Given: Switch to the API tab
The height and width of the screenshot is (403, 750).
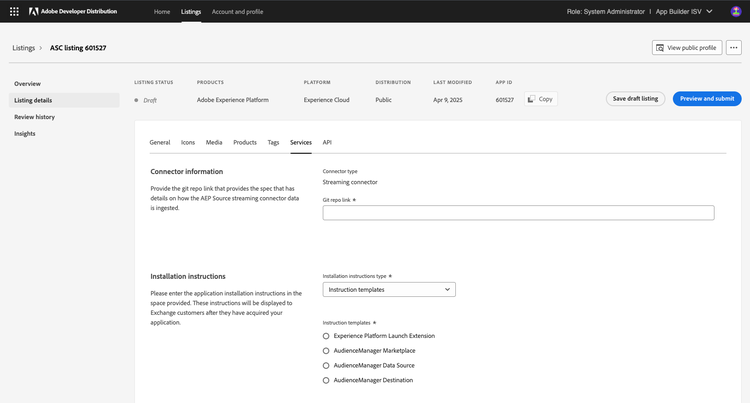Looking at the screenshot, I should pyautogui.click(x=327, y=142).
